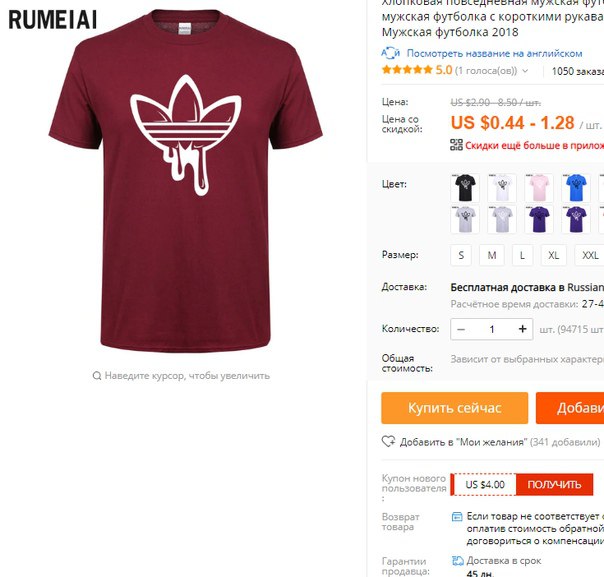Click the heart icon to add to wishlist

point(388,441)
